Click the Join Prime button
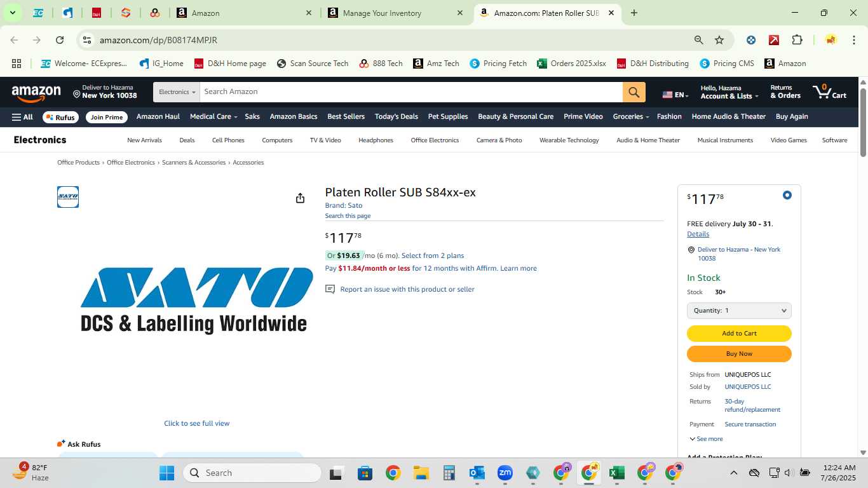868x488 pixels. pyautogui.click(x=106, y=117)
